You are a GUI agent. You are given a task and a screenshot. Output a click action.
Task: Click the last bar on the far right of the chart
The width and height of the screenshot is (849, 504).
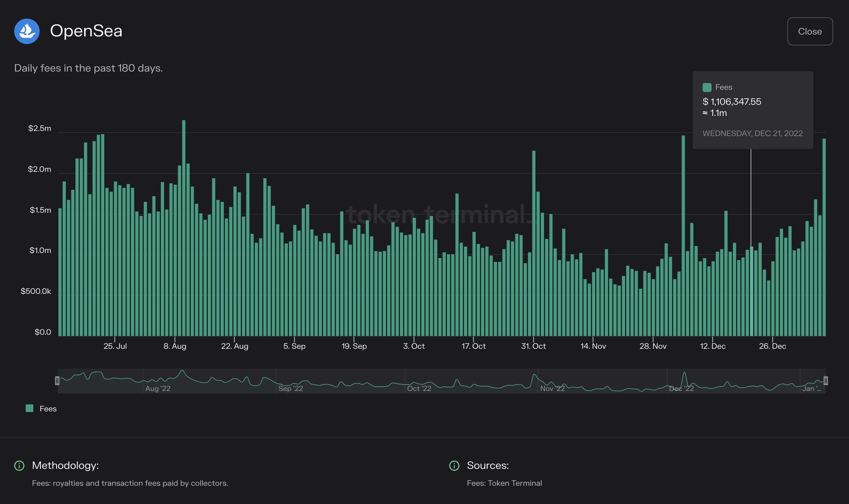824,238
